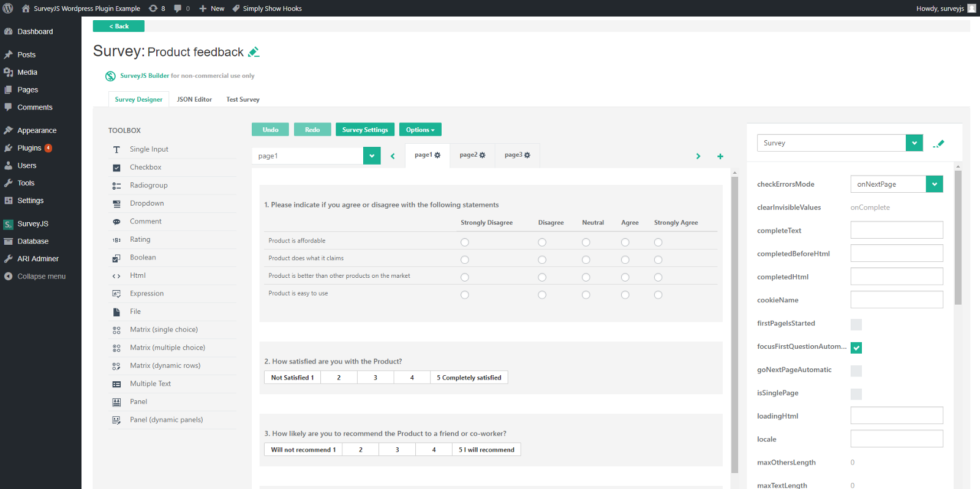Screen dimensions: 980x489
Task: Enable the goNextPageAutomatic checkbox
Action: 856,371
